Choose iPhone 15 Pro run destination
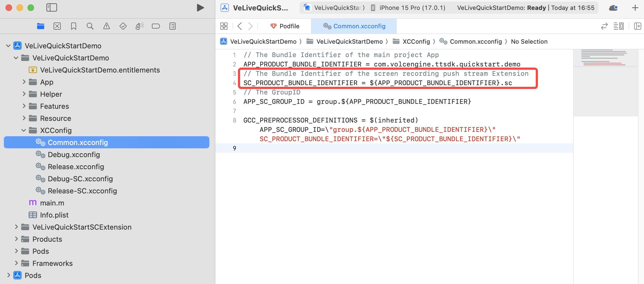This screenshot has height=284, width=644. pos(408,8)
